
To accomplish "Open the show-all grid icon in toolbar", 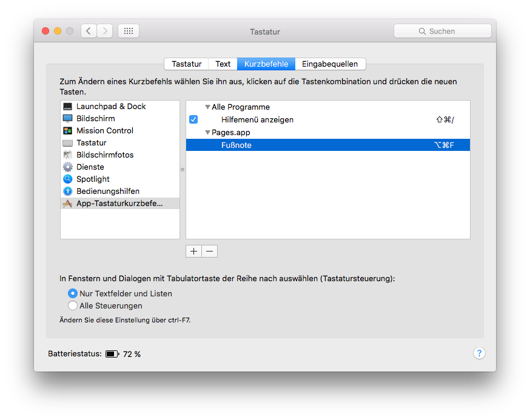I will pyautogui.click(x=129, y=31).
